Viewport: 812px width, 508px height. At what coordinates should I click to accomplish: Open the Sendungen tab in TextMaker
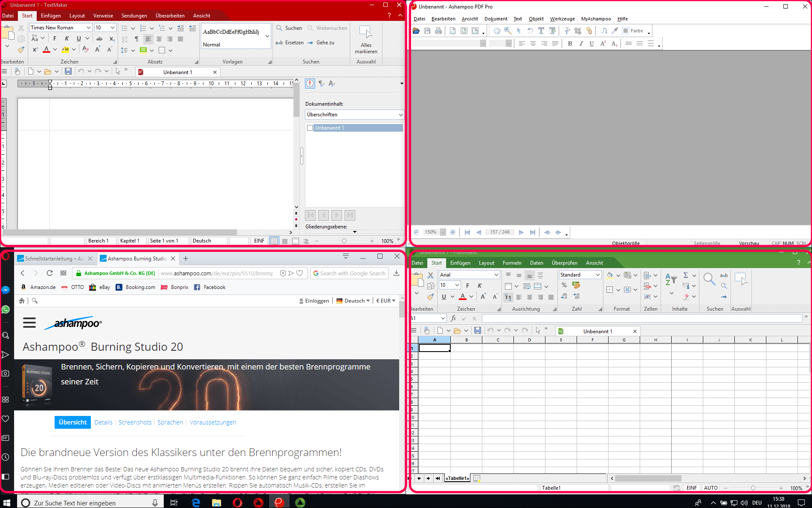click(x=134, y=16)
